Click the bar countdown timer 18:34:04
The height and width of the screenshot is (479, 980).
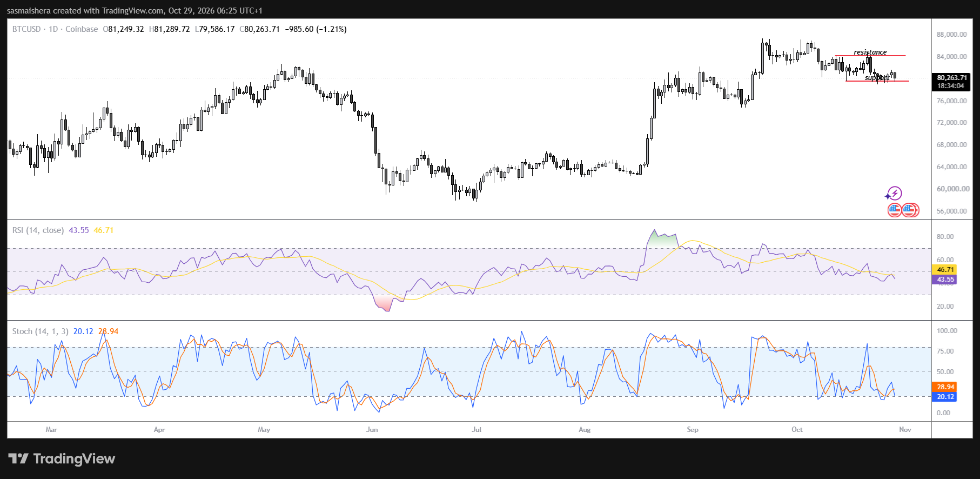(x=951, y=86)
